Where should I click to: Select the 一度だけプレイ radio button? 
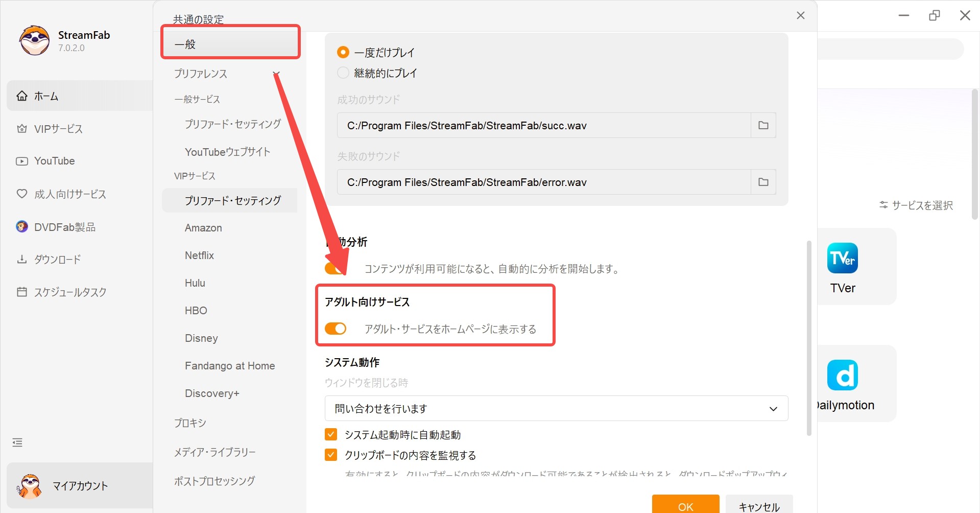(x=343, y=52)
